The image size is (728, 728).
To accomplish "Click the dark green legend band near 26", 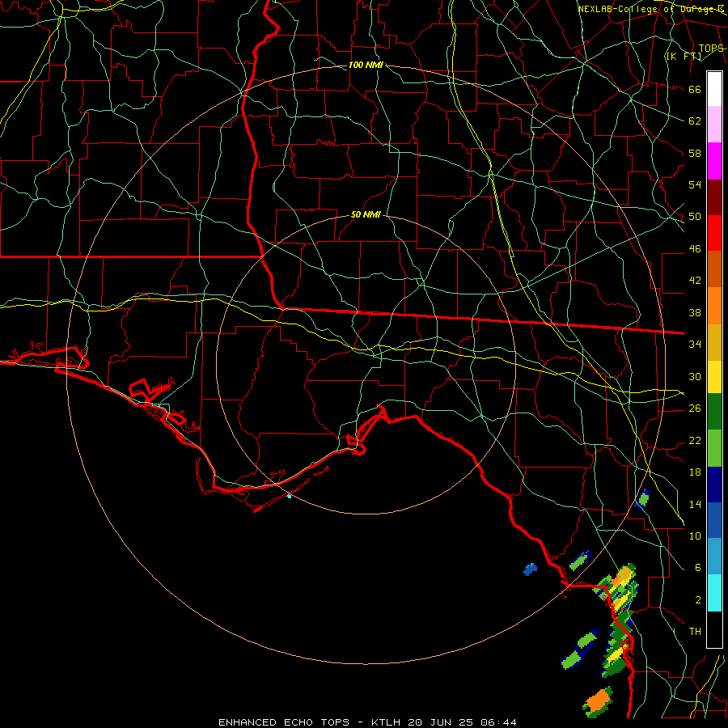I will coord(714,412).
